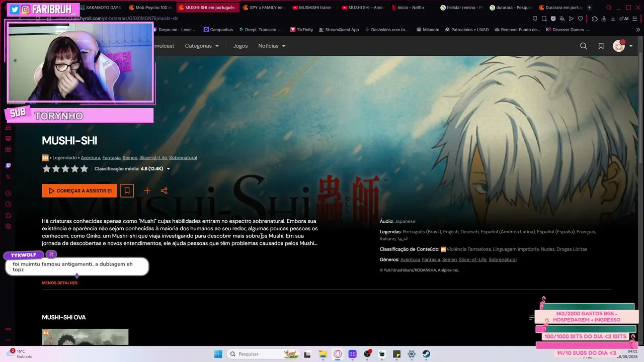Screen dimensions: 644x362
Task: Start watching episode 1 of Mushi-Shi
Action: pos(79,191)
